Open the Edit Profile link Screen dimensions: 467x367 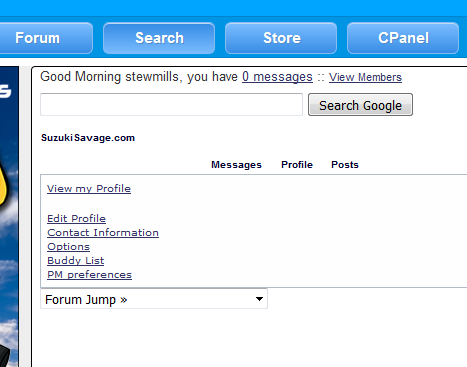(76, 219)
